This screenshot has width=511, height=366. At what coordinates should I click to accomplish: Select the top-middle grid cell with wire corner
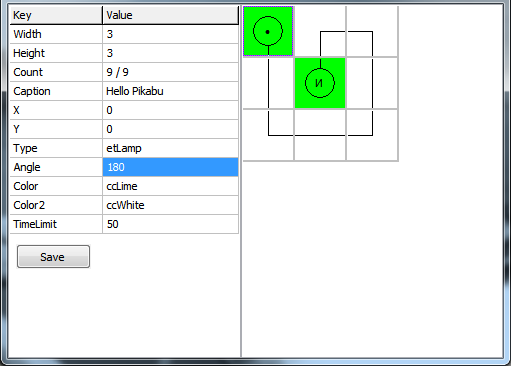coord(320,31)
